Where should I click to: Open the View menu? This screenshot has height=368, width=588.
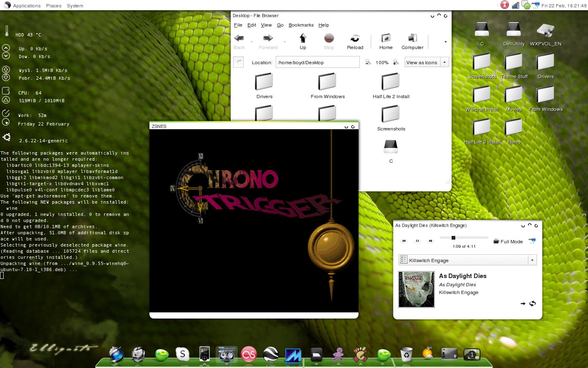click(266, 25)
